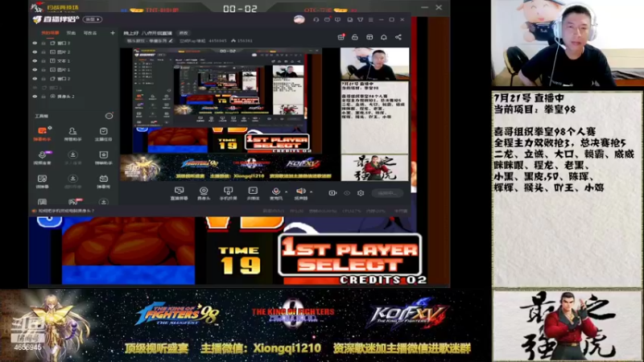Click the mode pill beside 直播伴侣 logo
The image size is (644, 362).
[93, 19]
